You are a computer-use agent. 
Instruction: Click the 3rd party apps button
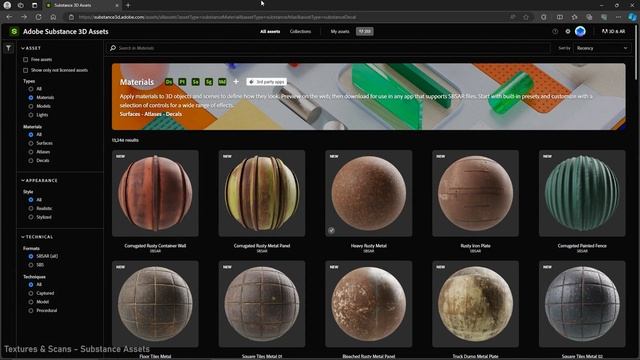pyautogui.click(x=267, y=82)
